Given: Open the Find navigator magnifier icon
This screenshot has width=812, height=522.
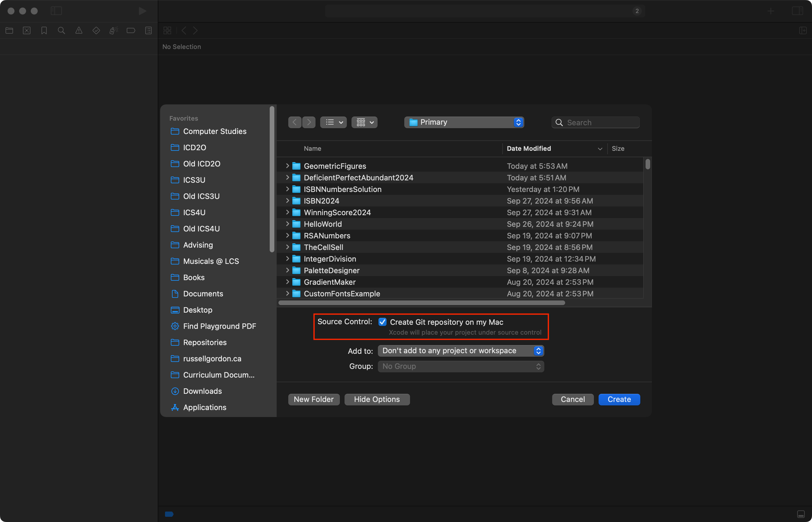Looking at the screenshot, I should [61, 30].
